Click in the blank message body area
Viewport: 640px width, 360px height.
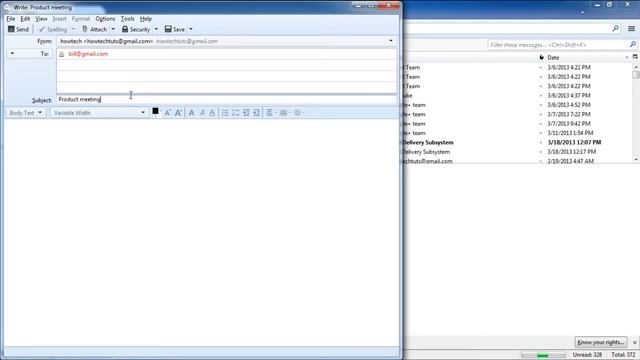click(202, 233)
